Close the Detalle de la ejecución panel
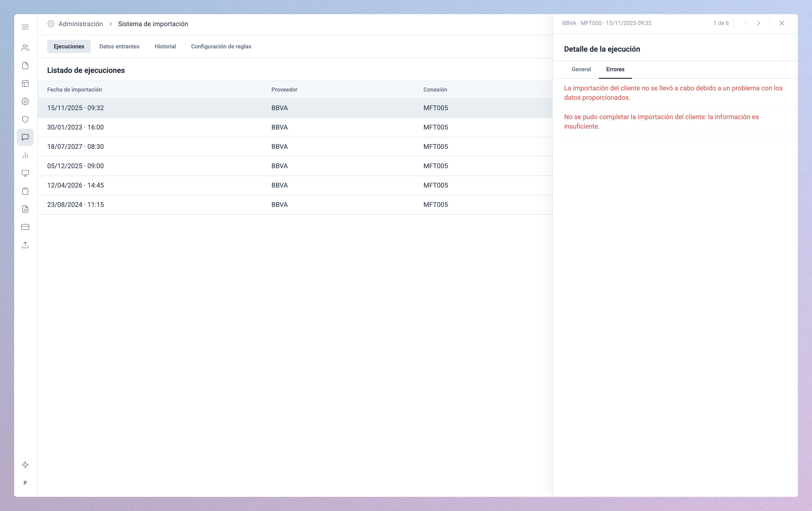The height and width of the screenshot is (511, 812). click(x=782, y=23)
